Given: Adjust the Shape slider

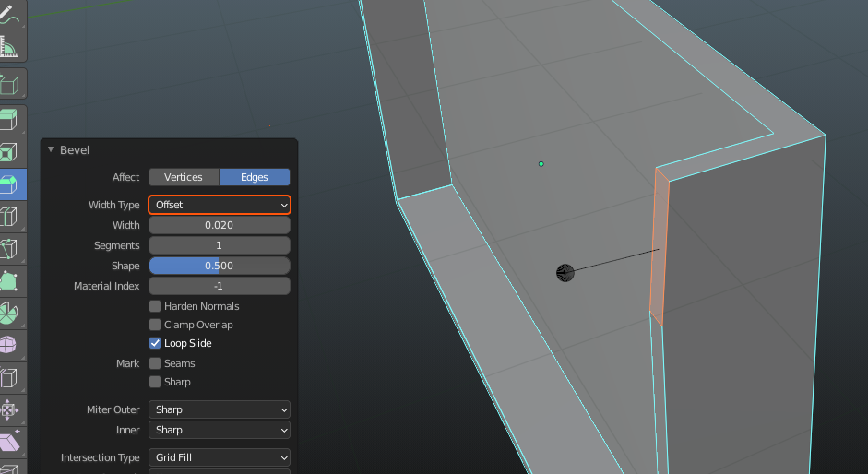Looking at the screenshot, I should pos(220,266).
